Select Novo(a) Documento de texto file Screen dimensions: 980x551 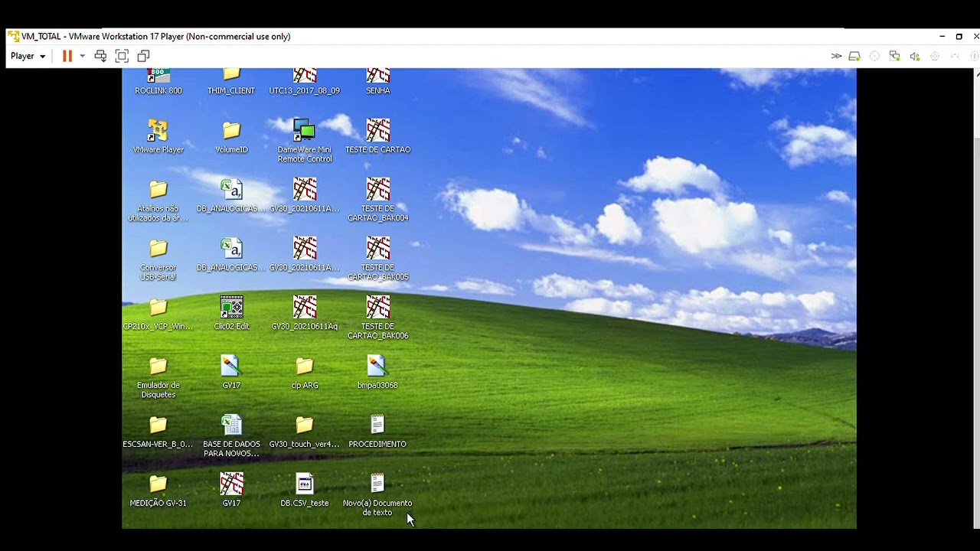(x=377, y=495)
